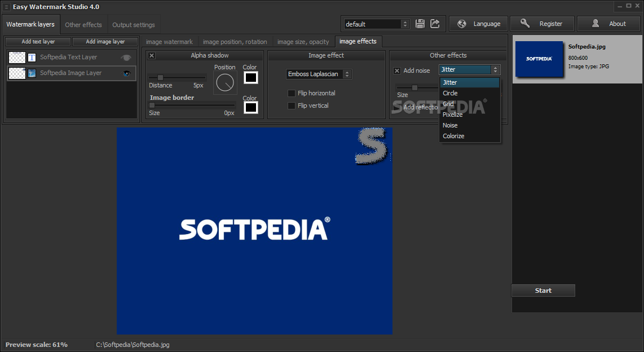Click the export preset arrow icon
The image size is (644, 352).
coord(435,24)
